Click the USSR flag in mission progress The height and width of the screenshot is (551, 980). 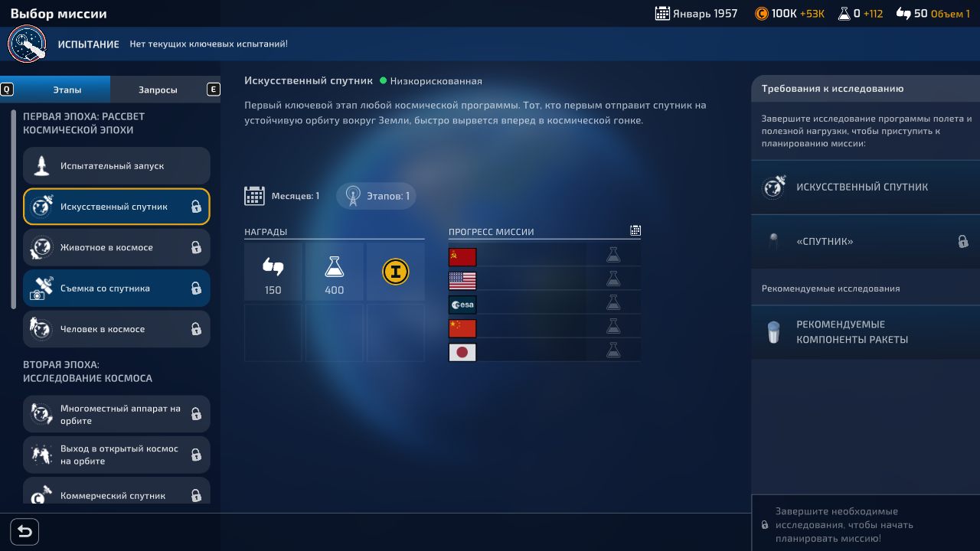coord(462,257)
